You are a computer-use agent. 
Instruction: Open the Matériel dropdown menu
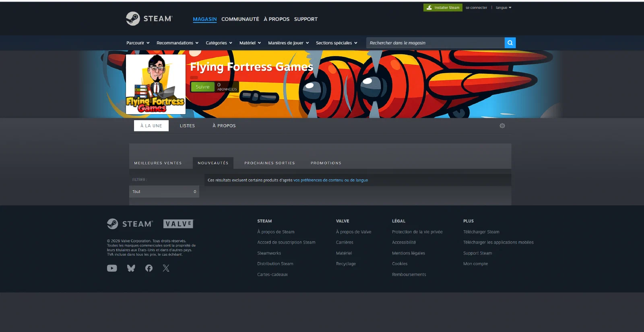[250, 43]
